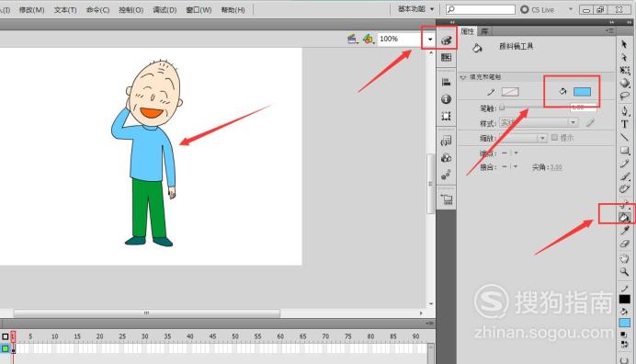Click the blue fill color swatch in tools
The image size is (636, 364).
tap(625, 323)
